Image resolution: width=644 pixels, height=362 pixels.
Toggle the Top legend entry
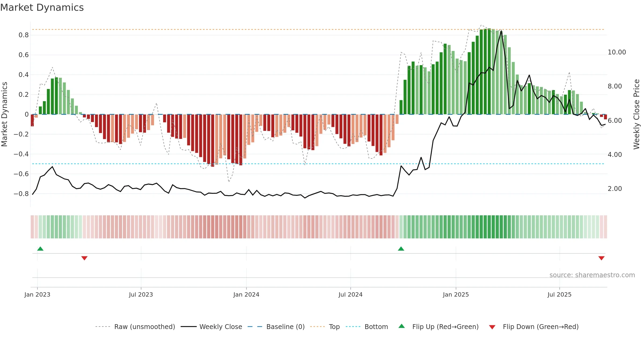(x=325, y=327)
